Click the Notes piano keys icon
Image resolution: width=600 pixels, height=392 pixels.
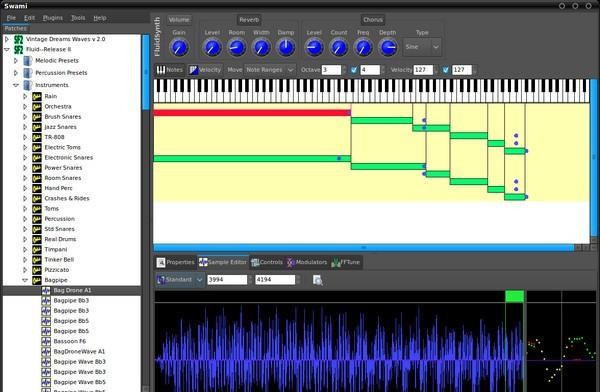[x=161, y=70]
